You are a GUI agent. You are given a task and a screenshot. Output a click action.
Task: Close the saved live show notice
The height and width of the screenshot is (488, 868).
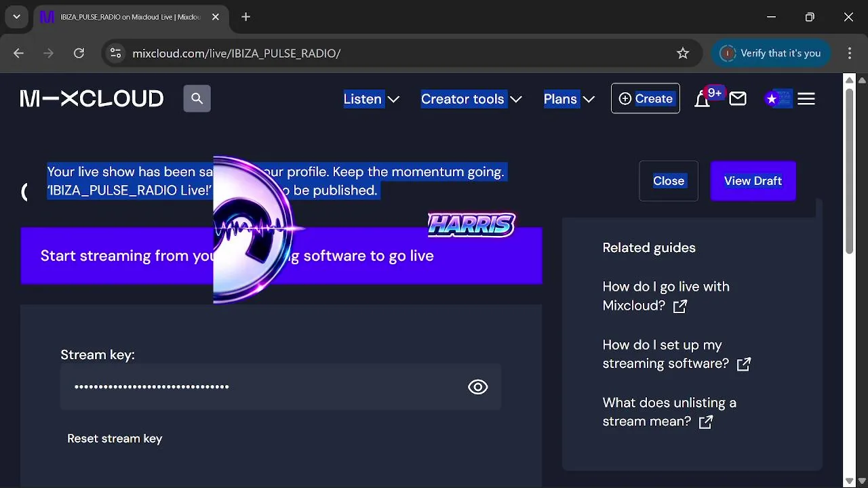pos(669,181)
